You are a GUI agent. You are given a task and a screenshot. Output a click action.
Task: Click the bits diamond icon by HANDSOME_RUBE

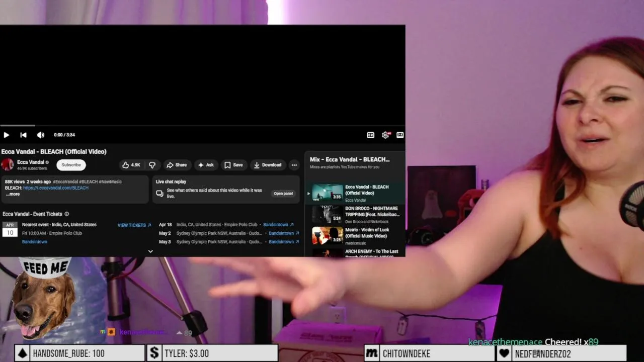click(22, 353)
